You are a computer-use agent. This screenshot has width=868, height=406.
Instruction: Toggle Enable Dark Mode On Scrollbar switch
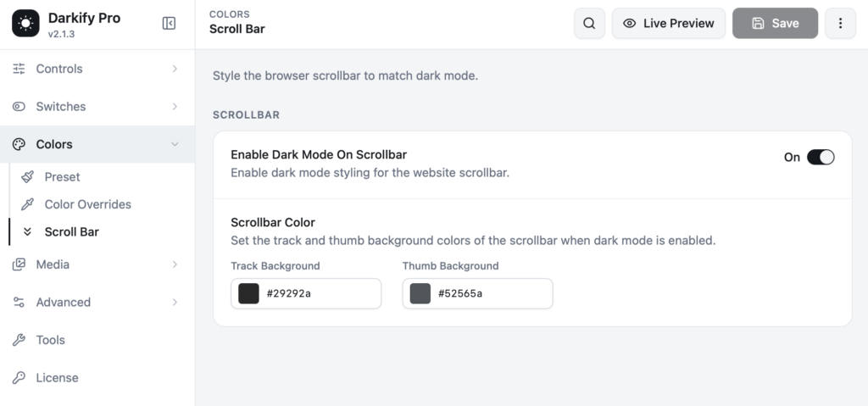click(821, 158)
